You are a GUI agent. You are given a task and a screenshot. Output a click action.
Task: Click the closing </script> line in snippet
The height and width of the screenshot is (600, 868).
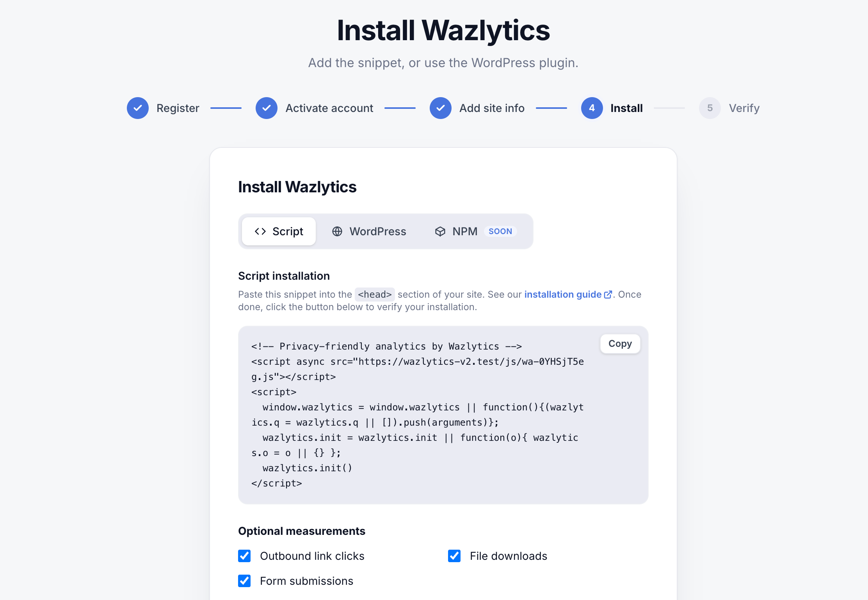pyautogui.click(x=277, y=483)
